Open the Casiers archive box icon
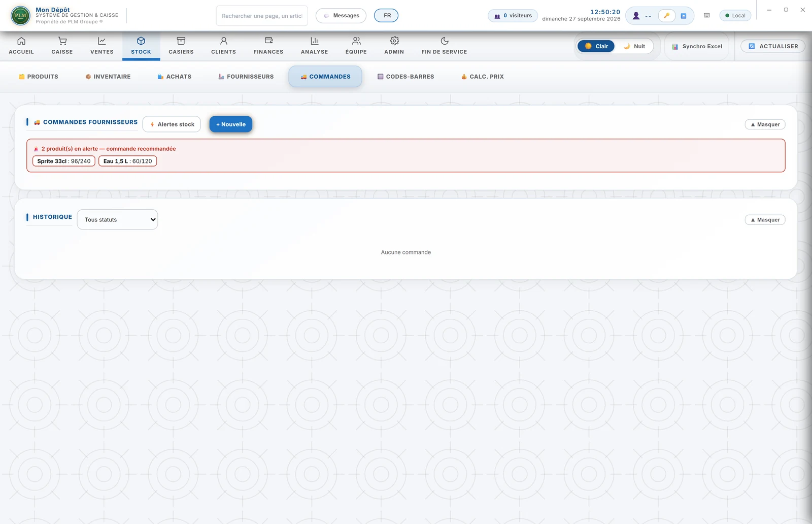 (x=181, y=41)
